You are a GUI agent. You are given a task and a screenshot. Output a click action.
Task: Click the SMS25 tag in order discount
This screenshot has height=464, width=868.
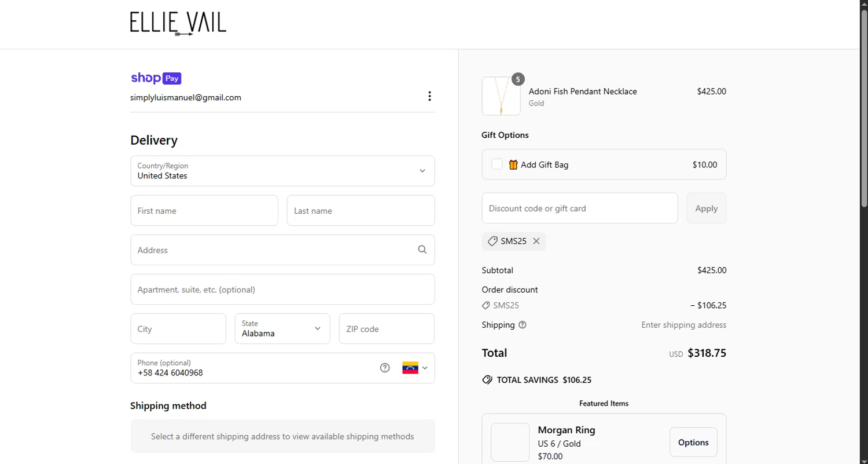click(x=501, y=305)
